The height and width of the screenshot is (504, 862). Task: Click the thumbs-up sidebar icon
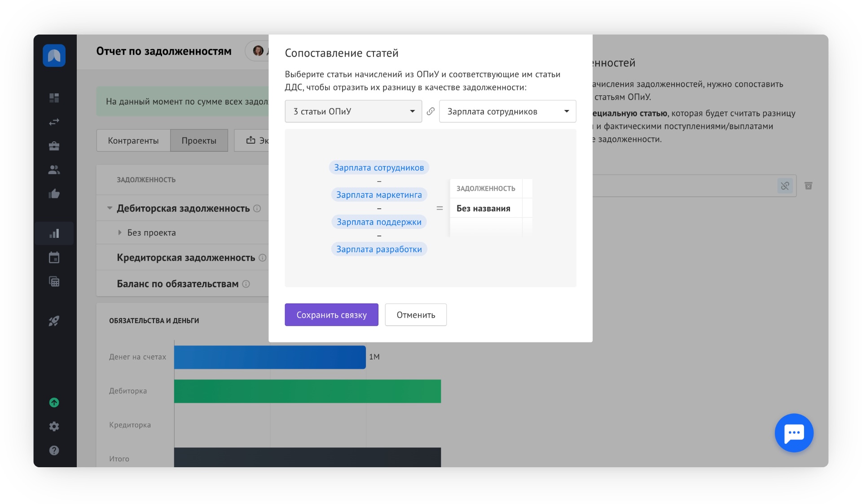pyautogui.click(x=54, y=194)
